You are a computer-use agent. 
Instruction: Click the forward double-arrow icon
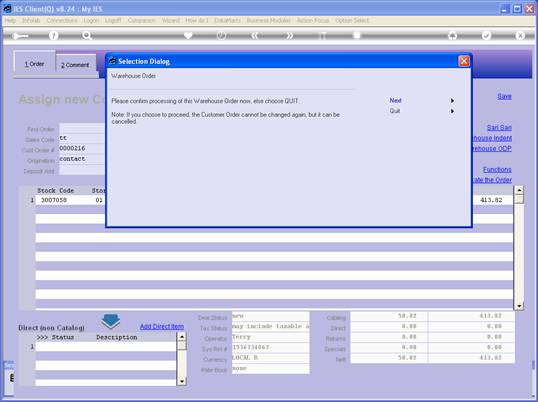289,35
